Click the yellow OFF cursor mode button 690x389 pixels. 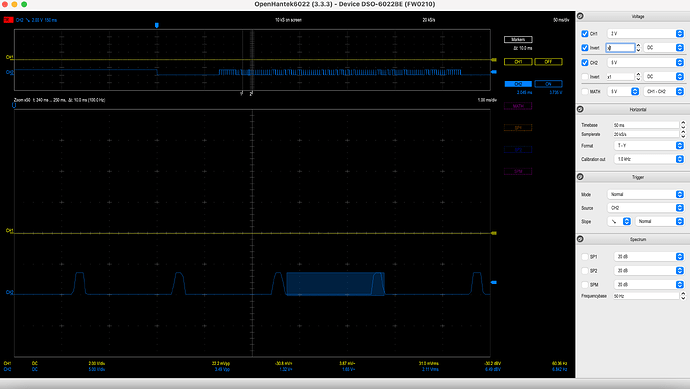tap(548, 62)
